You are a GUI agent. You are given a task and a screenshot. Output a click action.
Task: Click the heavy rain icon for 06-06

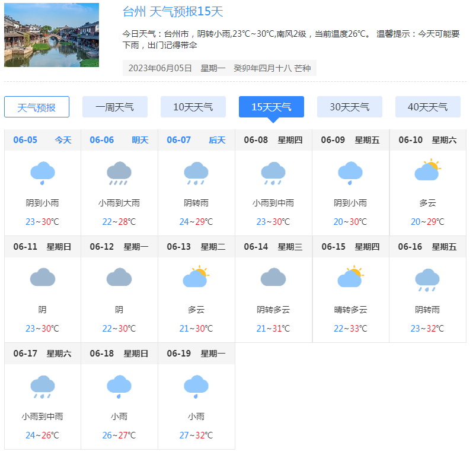(119, 173)
